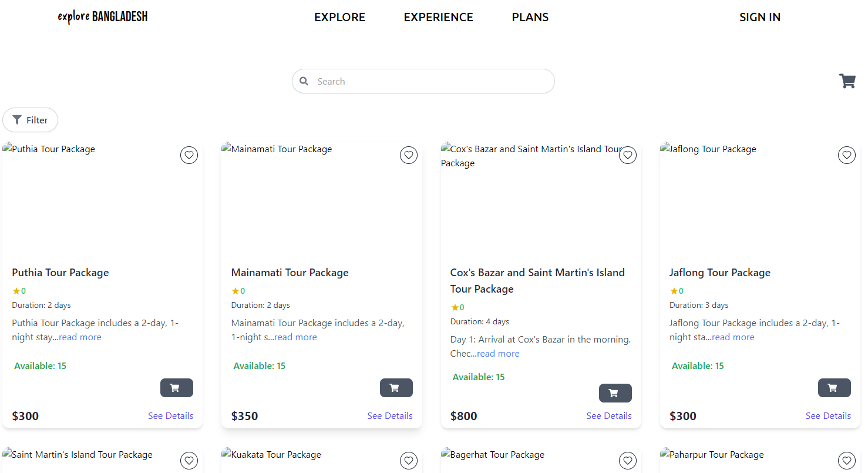Focus the Search field

coord(423,81)
